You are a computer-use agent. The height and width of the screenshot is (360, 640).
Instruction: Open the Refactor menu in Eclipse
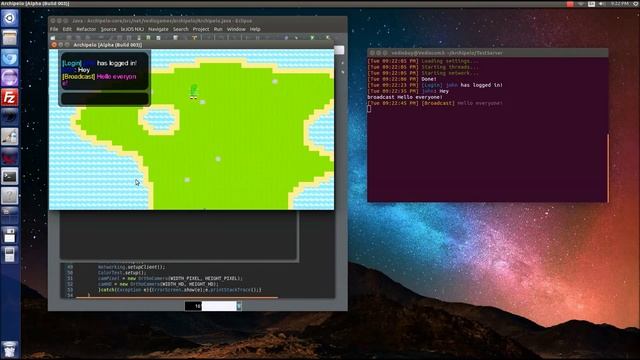click(x=86, y=29)
